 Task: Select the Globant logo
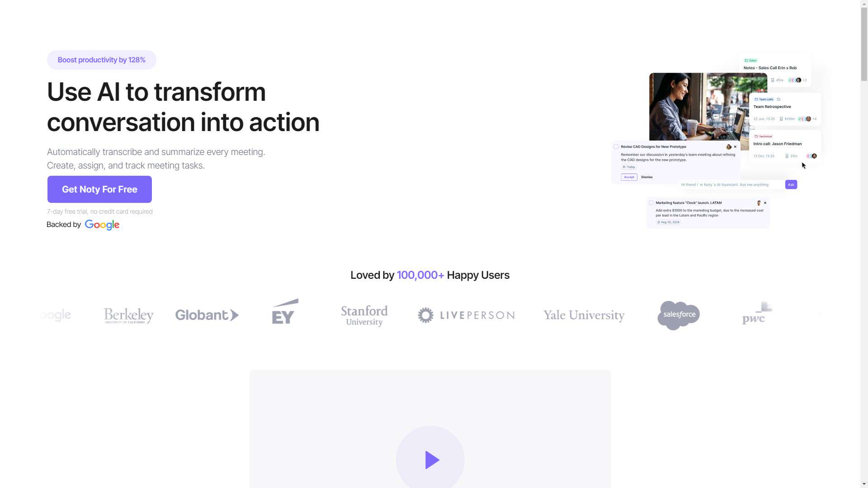pyautogui.click(x=207, y=315)
